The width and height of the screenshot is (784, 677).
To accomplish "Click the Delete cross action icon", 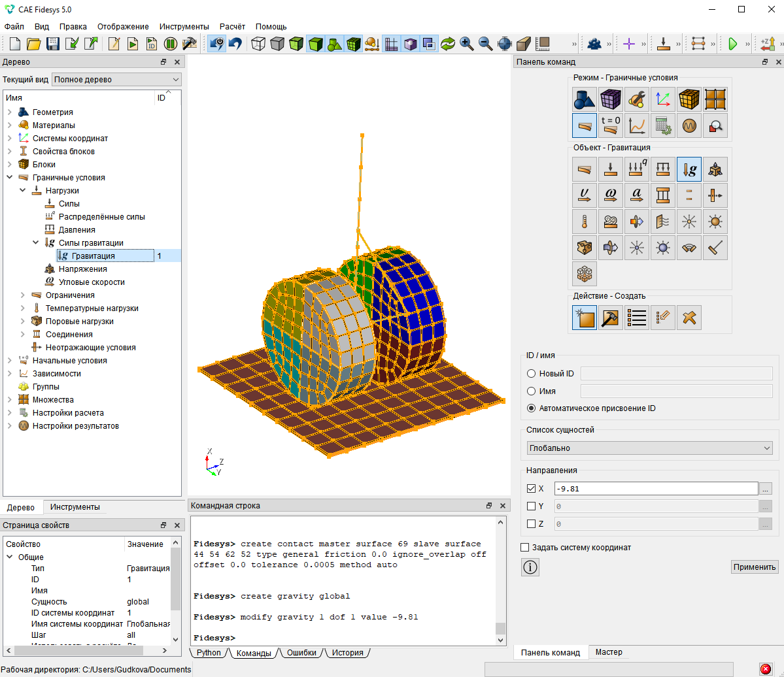I will pos(689,318).
